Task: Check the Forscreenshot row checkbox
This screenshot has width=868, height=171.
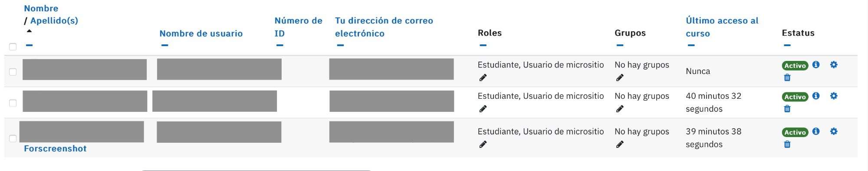Action: [x=13, y=138]
